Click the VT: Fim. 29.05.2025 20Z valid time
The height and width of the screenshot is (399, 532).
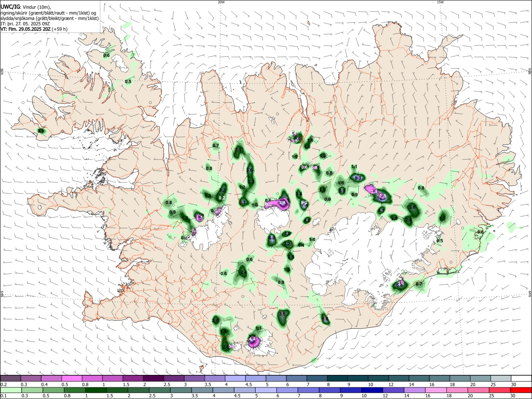pos(34,29)
